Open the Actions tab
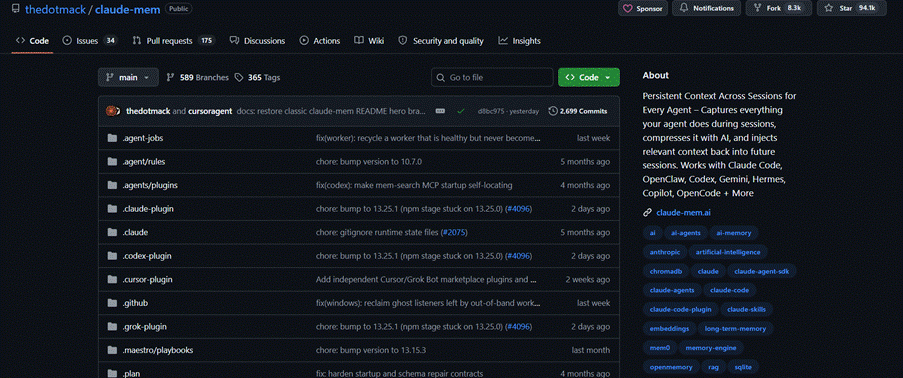The height and width of the screenshot is (378, 903). (x=320, y=41)
